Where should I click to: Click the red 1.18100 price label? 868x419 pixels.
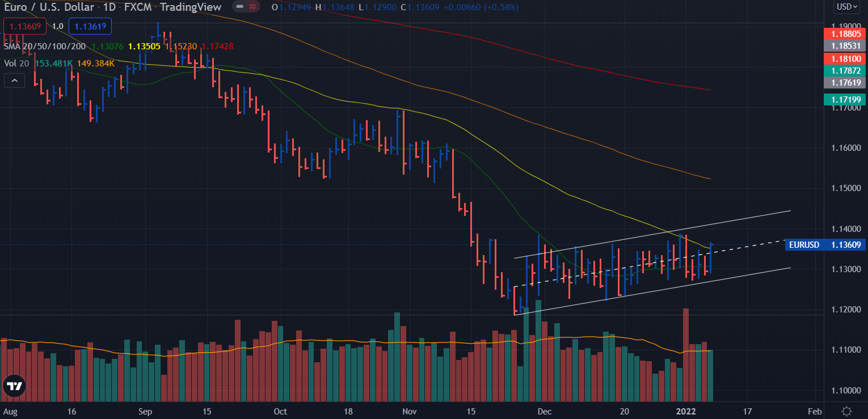tap(844, 59)
